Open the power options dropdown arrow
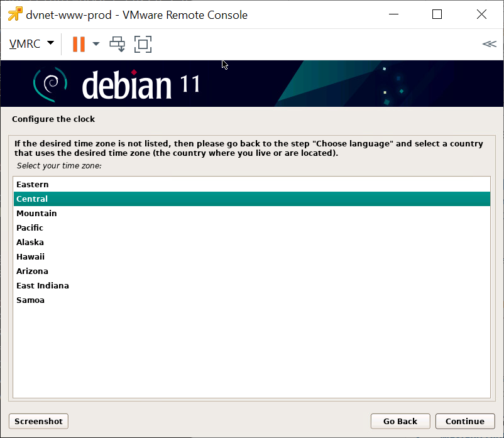Screen dimensions: 504x438 click(x=96, y=44)
